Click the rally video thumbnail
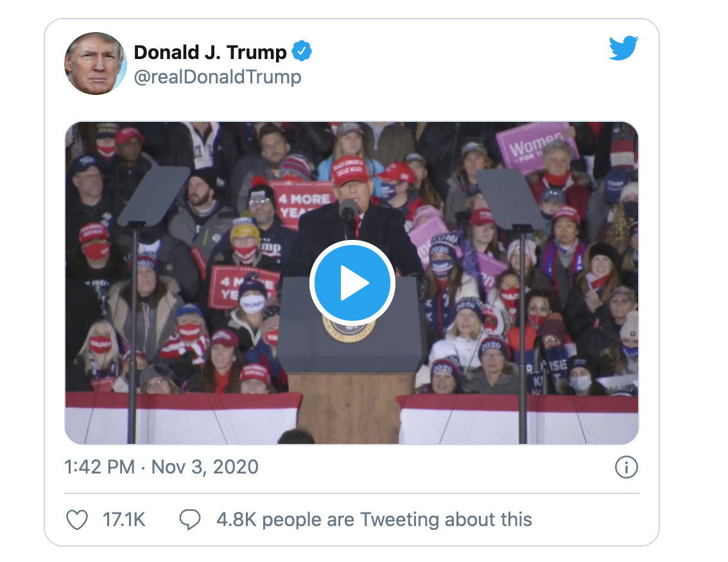728x562 pixels. pos(193,385)
